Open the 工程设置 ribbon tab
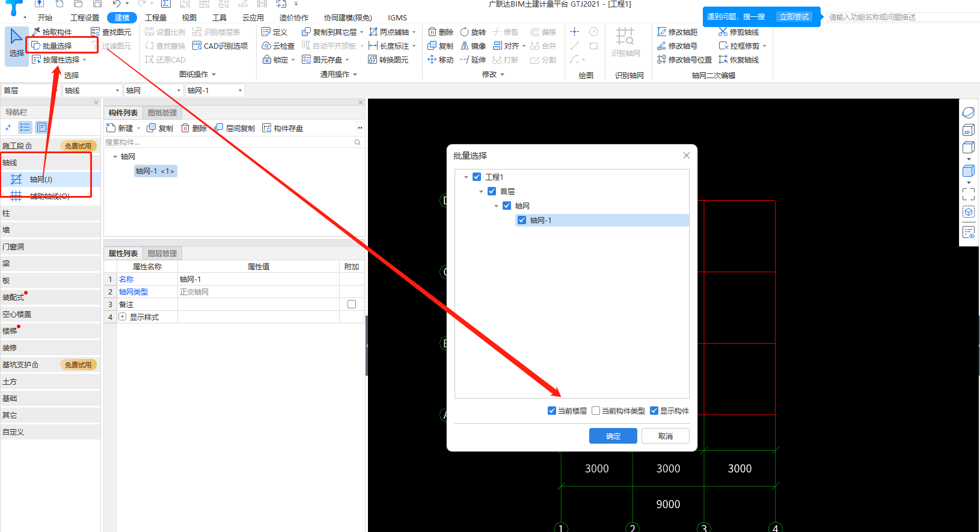The image size is (980, 532). click(85, 17)
